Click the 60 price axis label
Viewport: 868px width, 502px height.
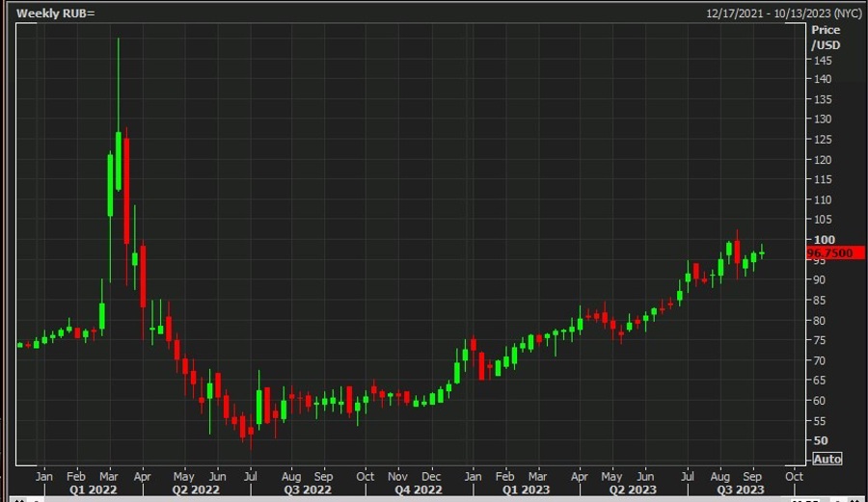(x=819, y=401)
